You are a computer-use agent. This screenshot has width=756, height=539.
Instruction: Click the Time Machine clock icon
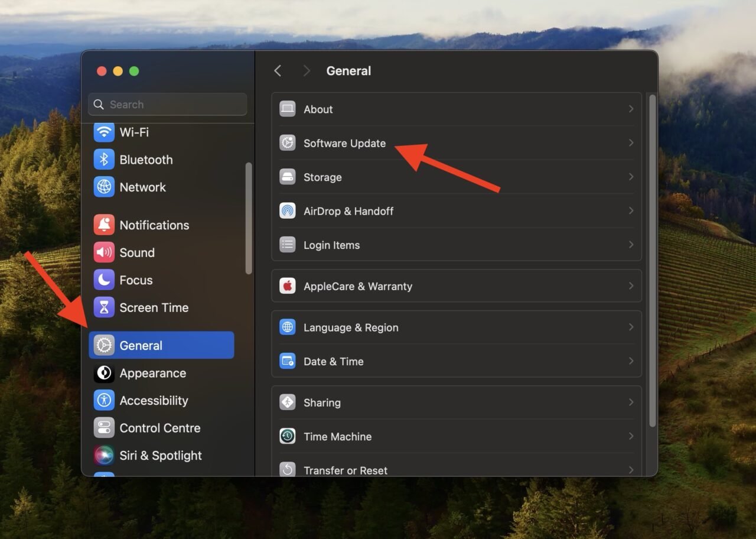(x=288, y=437)
